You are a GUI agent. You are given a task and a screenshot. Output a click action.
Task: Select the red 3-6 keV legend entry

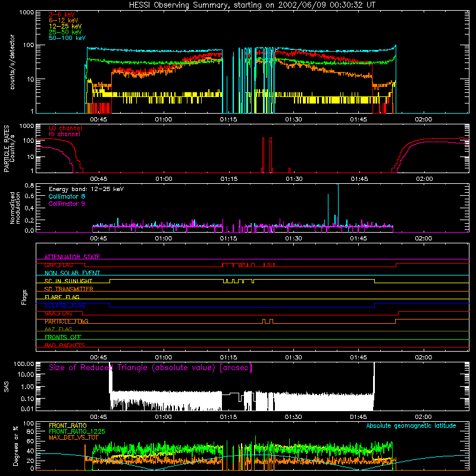coord(62,14)
